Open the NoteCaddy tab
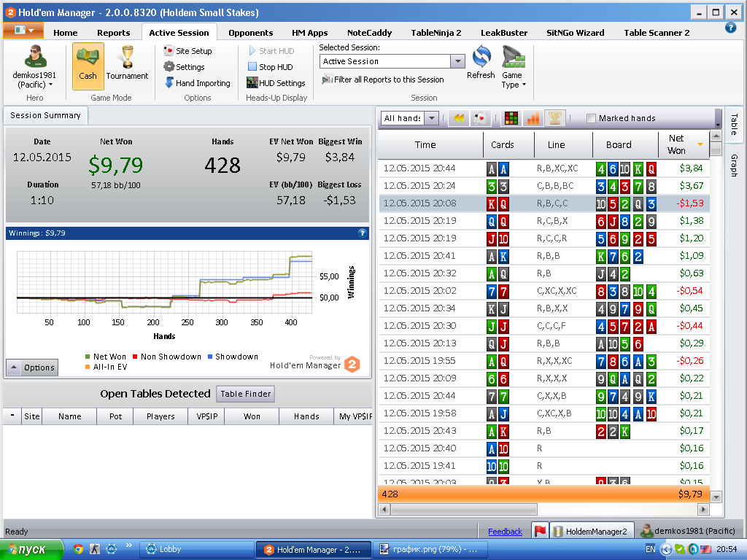Image resolution: width=747 pixels, height=560 pixels. [369, 33]
